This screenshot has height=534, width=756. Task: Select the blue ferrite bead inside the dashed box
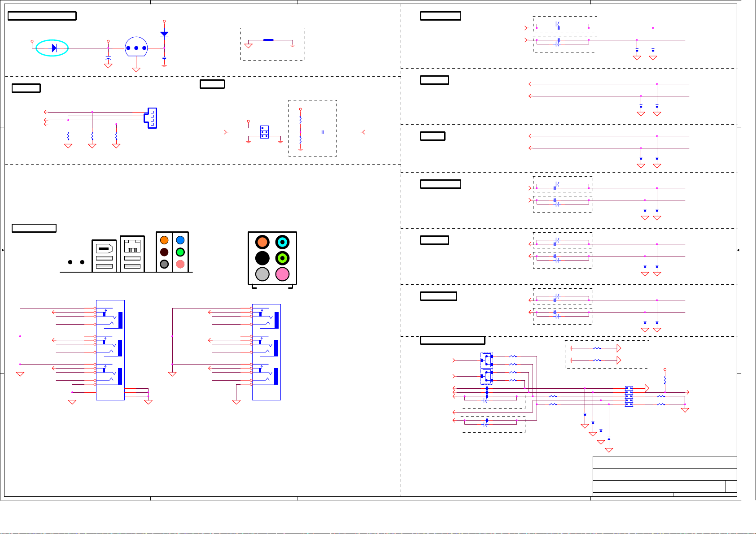tap(268, 40)
